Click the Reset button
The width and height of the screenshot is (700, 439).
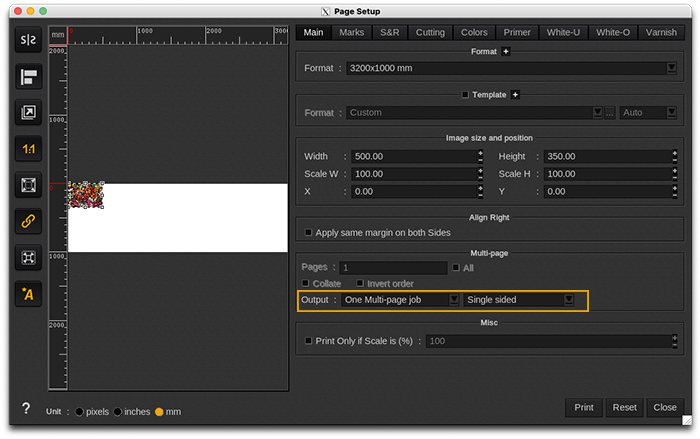pos(625,407)
